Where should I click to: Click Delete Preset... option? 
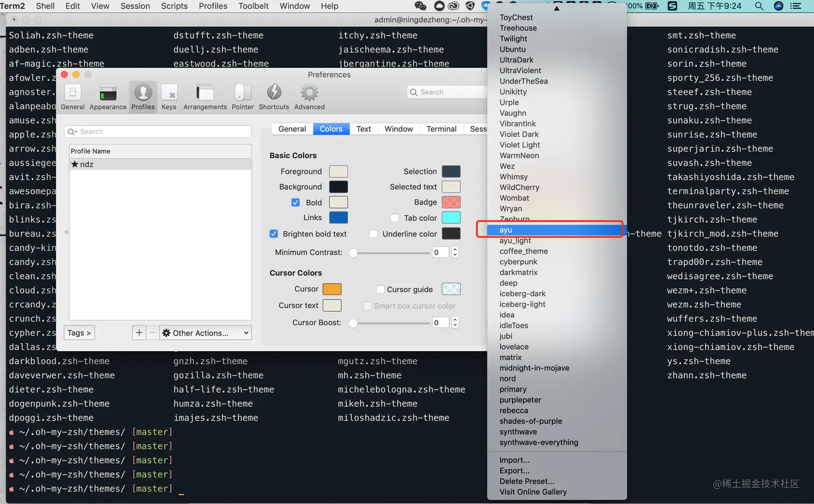click(557, 481)
